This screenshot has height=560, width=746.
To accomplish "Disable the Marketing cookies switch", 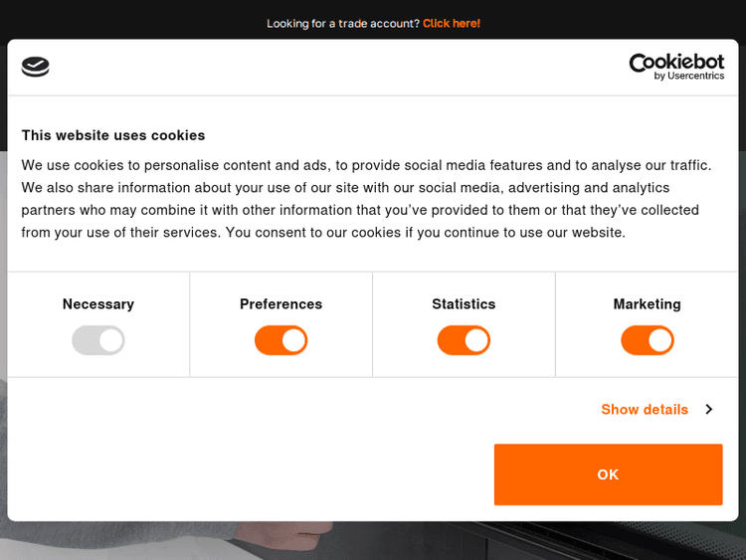I will coord(648,341).
